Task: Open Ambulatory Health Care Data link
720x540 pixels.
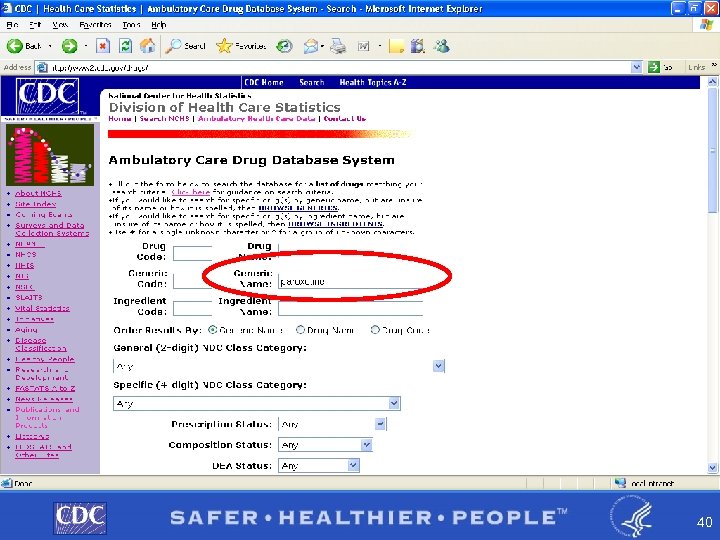Action: click(x=257, y=118)
